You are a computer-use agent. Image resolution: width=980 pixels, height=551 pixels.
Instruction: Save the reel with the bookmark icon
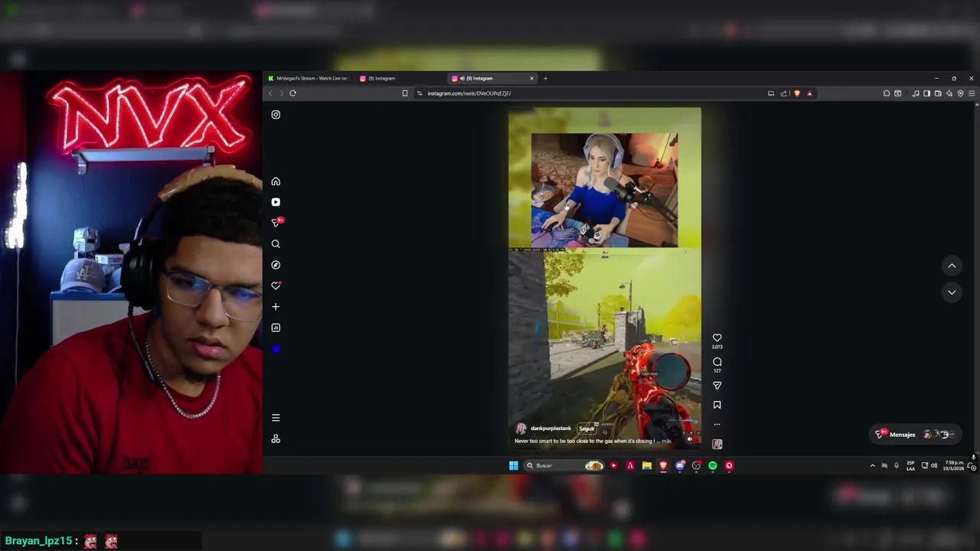[x=717, y=405]
